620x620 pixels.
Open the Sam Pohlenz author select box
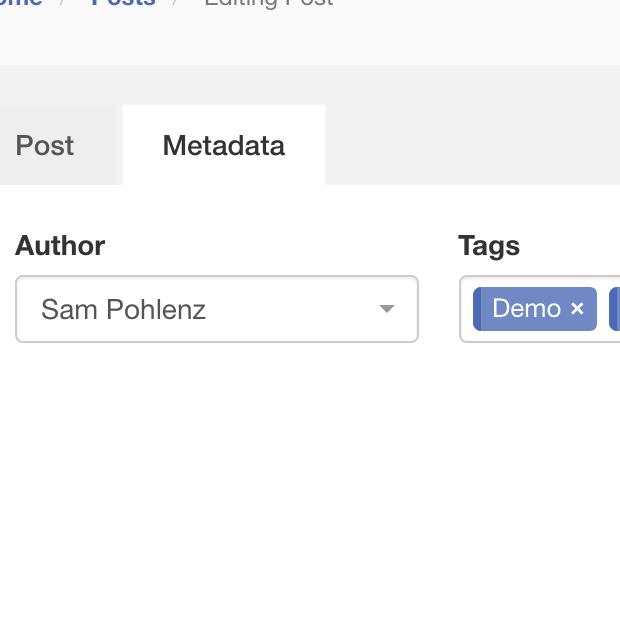pyautogui.click(x=200, y=309)
